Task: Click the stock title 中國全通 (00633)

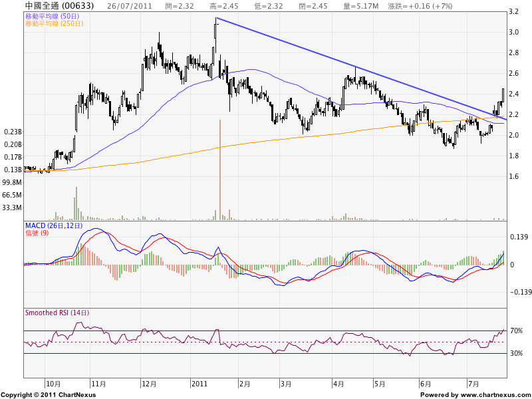Action: click(x=59, y=6)
